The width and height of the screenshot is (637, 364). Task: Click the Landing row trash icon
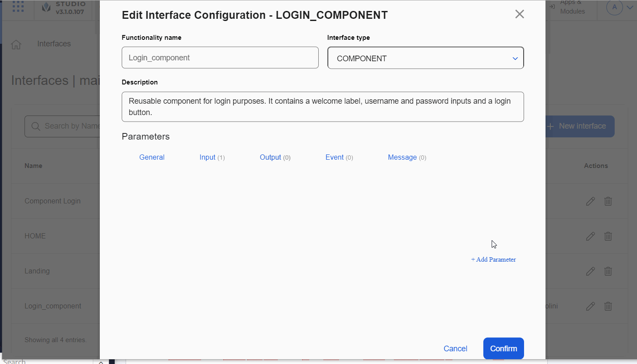[x=608, y=271]
